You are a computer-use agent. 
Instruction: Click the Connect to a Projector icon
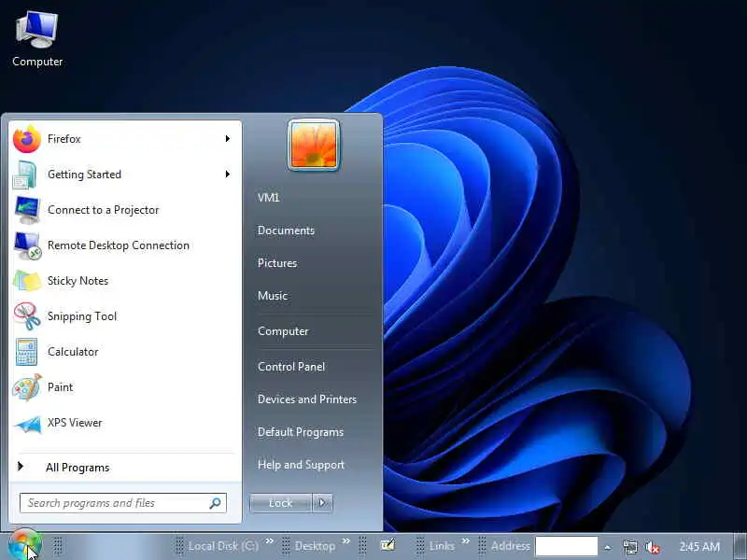[27, 210]
